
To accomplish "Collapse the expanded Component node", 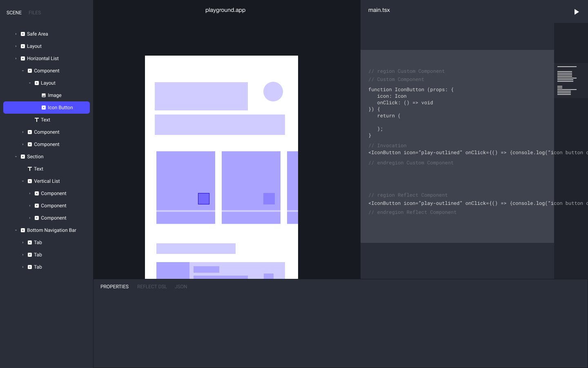I will 23,71.
